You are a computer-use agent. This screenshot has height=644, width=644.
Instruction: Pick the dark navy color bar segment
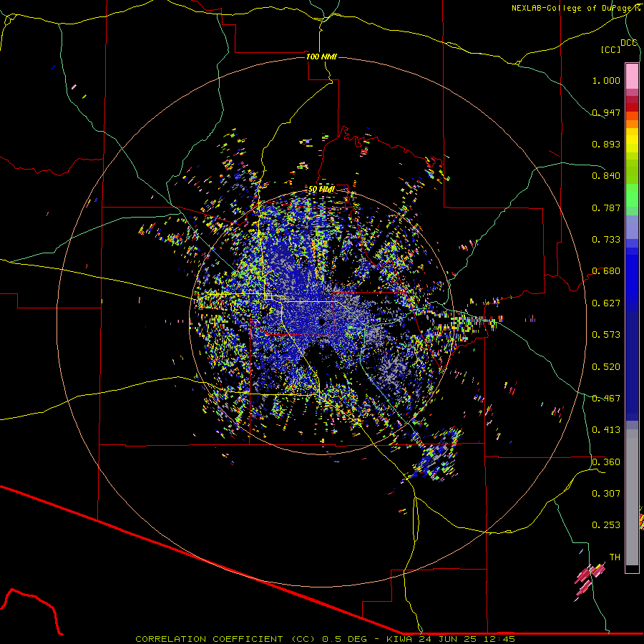pos(632,366)
